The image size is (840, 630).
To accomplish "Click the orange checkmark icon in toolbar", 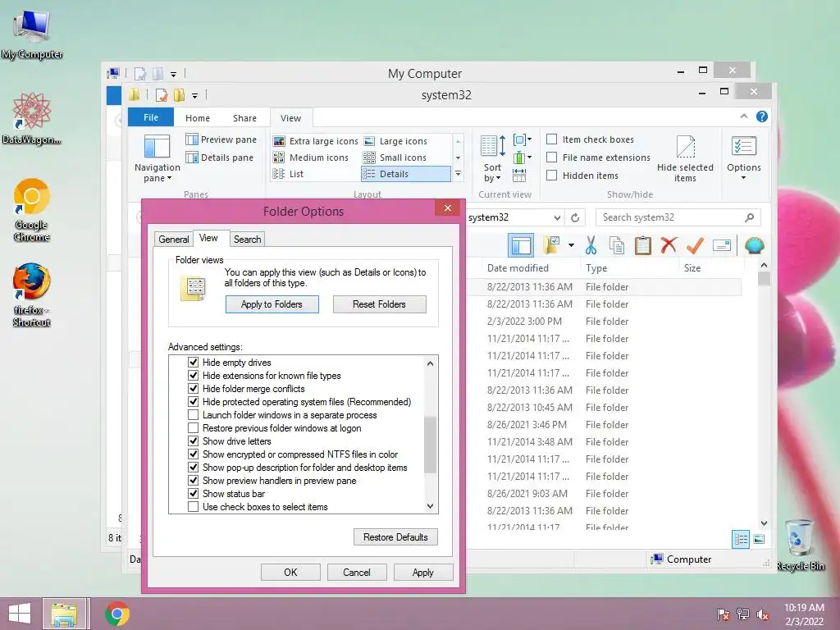I will pyautogui.click(x=695, y=245).
